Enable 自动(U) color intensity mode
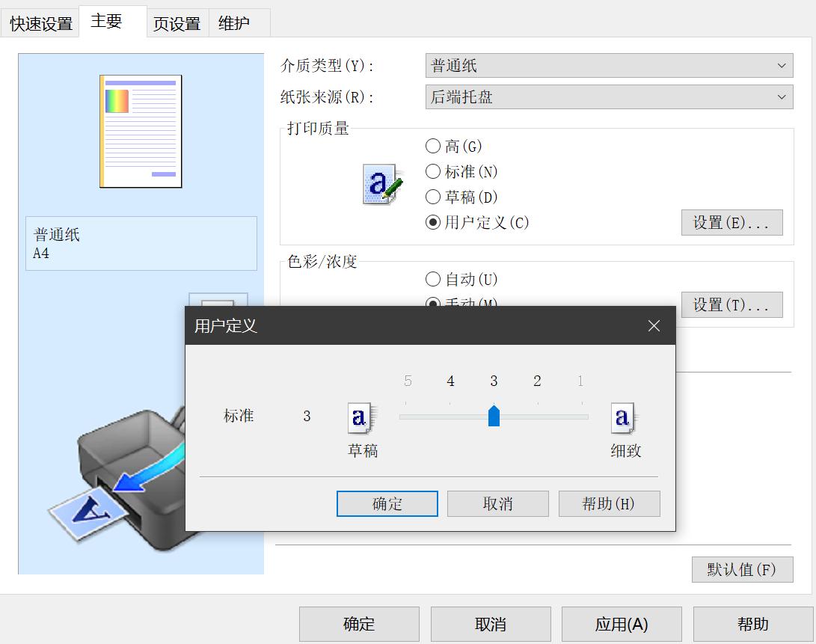This screenshot has width=816, height=644. click(434, 279)
